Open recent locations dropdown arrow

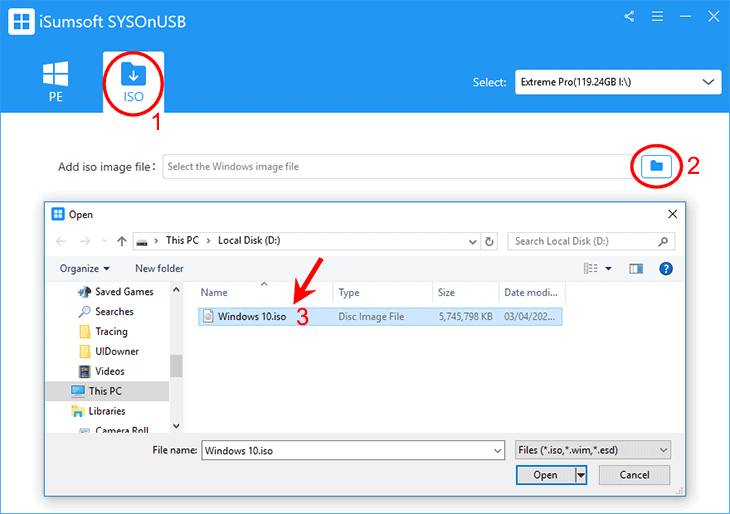pyautogui.click(x=104, y=241)
